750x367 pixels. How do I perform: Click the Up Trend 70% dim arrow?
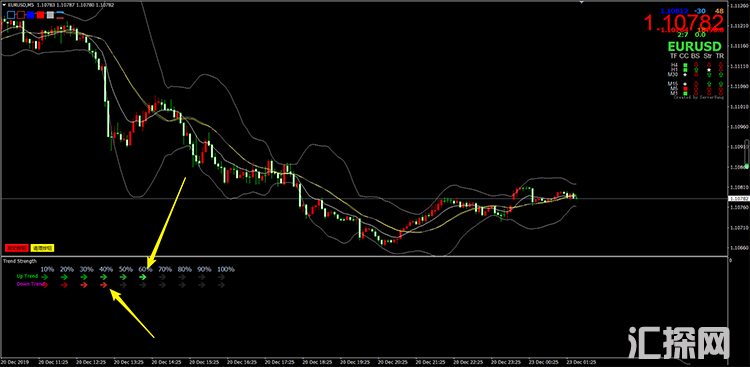(162, 277)
